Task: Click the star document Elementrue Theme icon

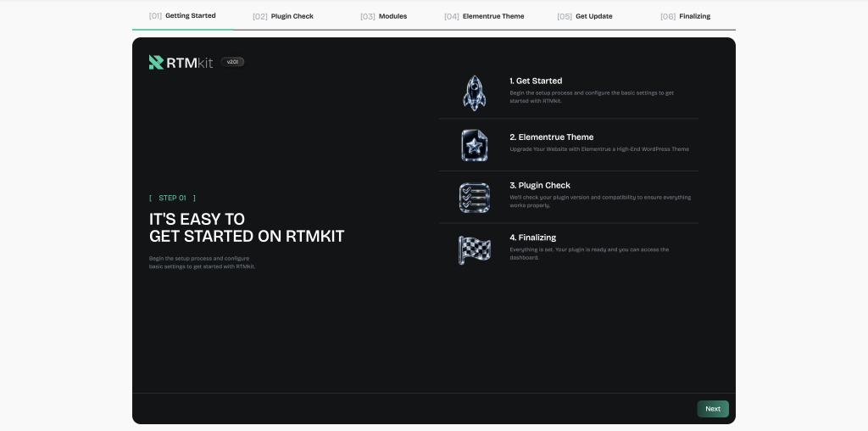Action: click(x=474, y=145)
